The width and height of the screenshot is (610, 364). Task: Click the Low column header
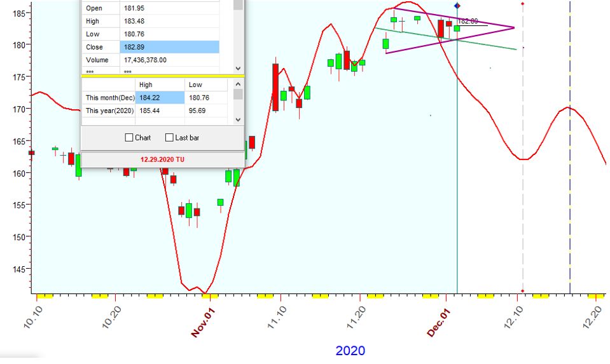point(205,84)
